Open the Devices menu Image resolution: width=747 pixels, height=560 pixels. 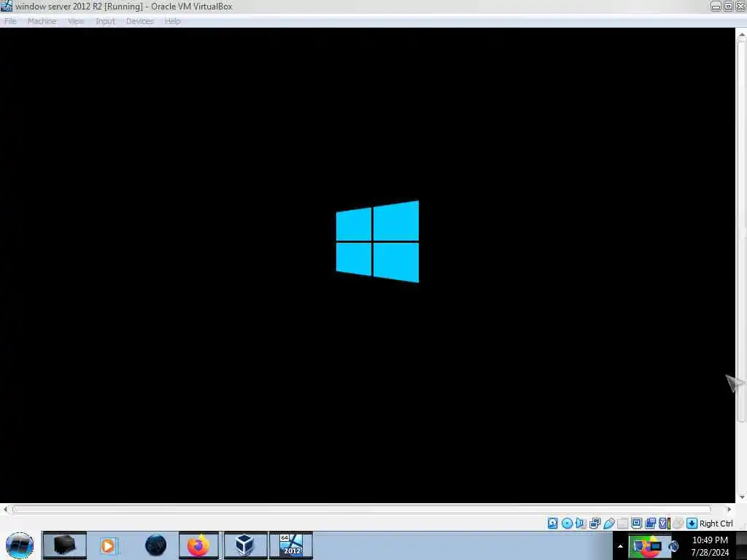tap(139, 21)
